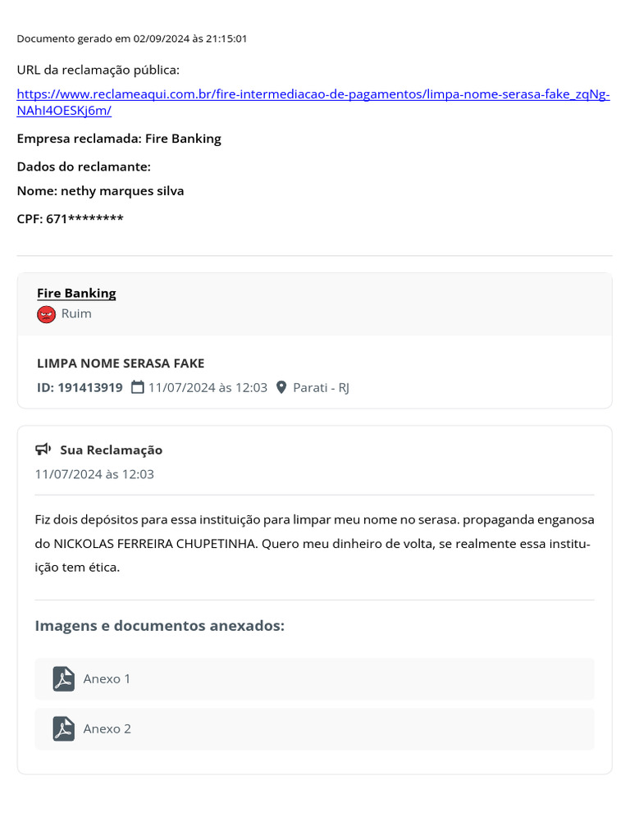Click the PDF icon for Anexo 2
This screenshot has height=840, width=630.
click(x=64, y=729)
